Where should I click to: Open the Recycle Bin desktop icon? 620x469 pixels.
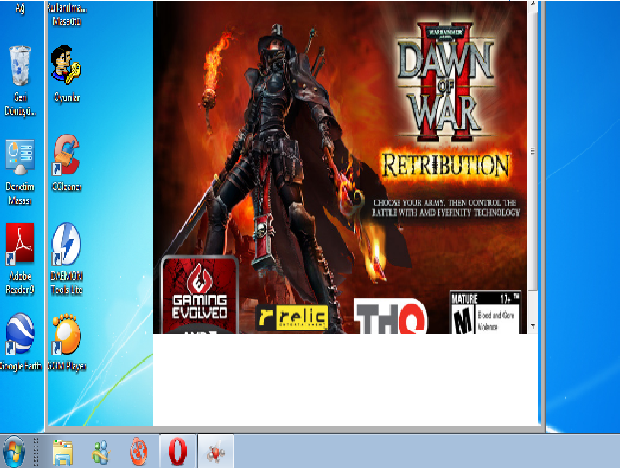tap(20, 80)
